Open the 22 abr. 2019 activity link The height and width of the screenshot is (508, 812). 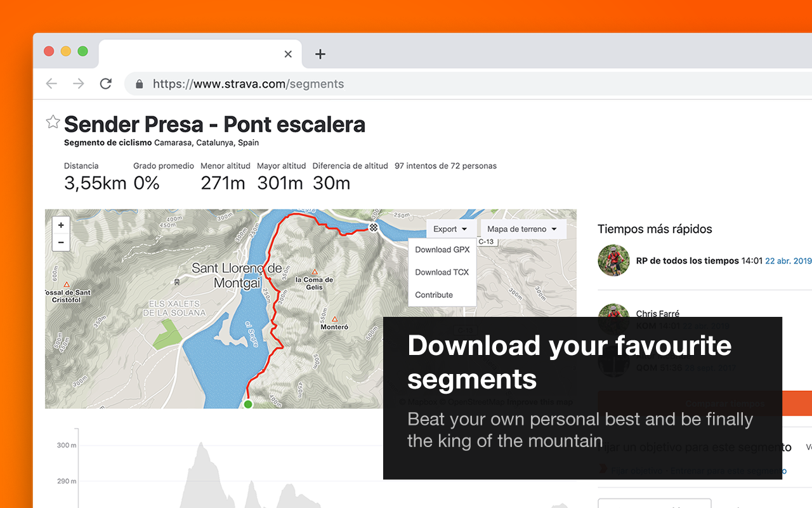point(789,261)
